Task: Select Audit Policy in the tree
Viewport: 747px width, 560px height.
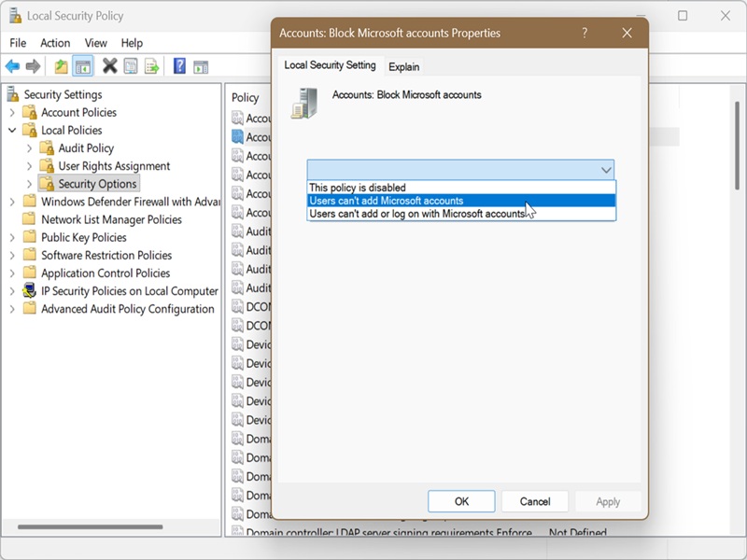Action: click(x=86, y=148)
